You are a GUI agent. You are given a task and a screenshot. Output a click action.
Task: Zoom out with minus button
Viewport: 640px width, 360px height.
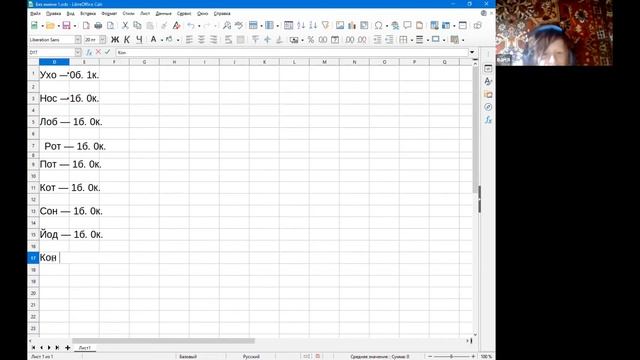(430, 356)
